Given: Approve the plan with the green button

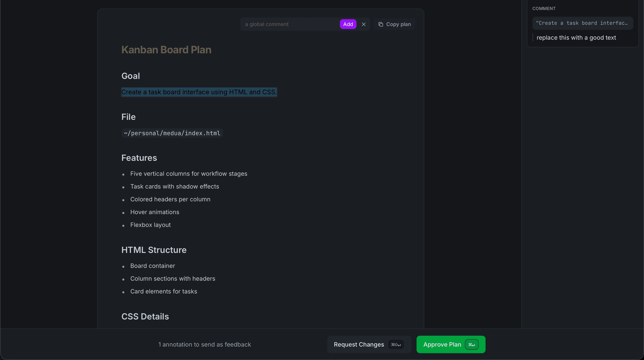Looking at the screenshot, I should tap(443, 344).
